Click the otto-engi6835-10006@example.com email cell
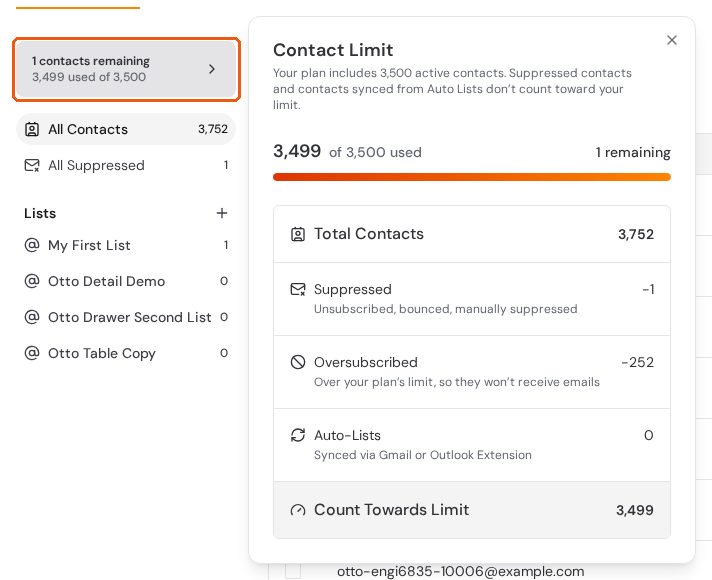The width and height of the screenshot is (712, 580). click(460, 571)
